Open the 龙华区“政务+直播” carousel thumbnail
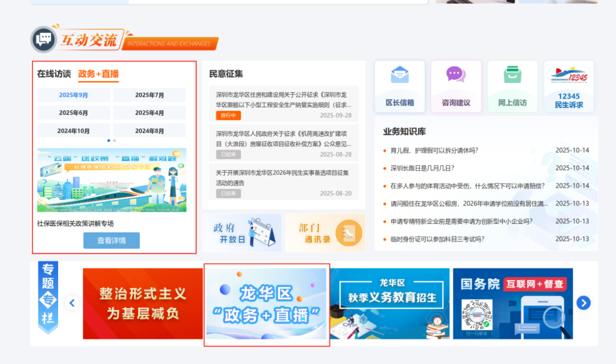This screenshot has width=616, height=364. pos(266,302)
